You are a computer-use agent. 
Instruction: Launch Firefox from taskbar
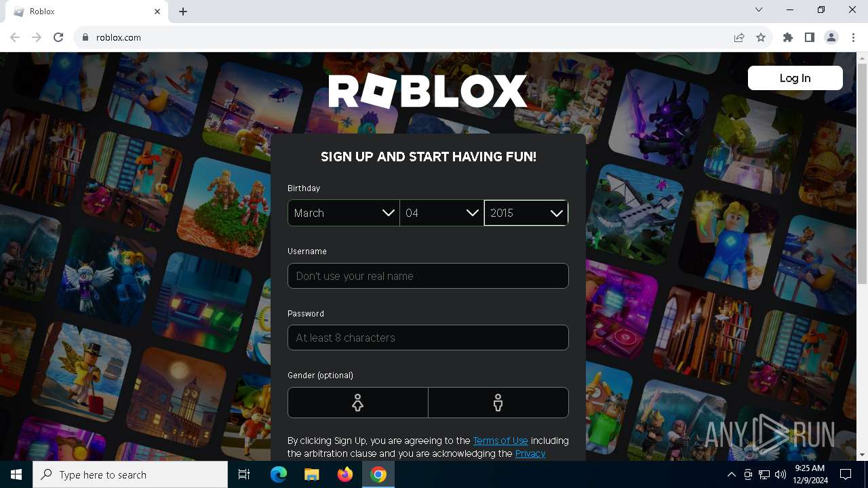[x=345, y=474]
